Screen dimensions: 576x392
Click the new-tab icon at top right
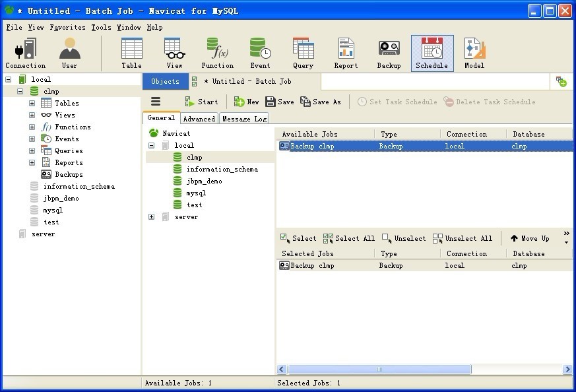click(x=561, y=82)
